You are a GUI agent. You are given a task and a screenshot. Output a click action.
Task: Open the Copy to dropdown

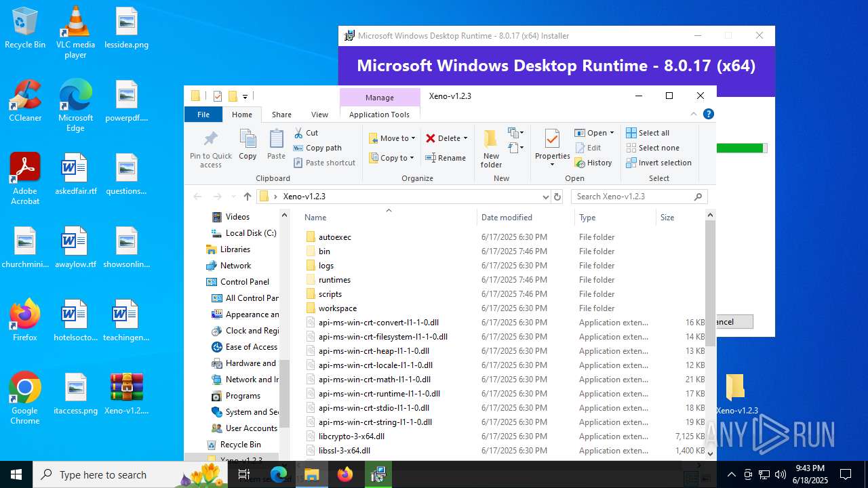click(x=392, y=158)
